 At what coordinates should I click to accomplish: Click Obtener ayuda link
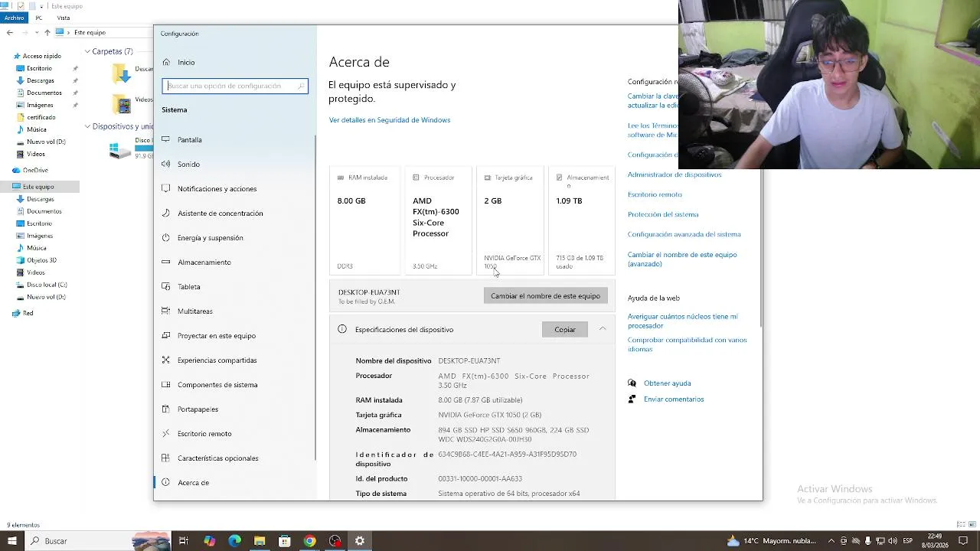point(668,383)
